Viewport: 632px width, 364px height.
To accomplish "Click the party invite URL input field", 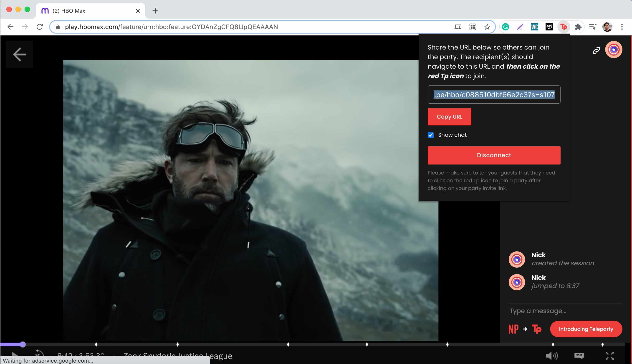I will (494, 95).
